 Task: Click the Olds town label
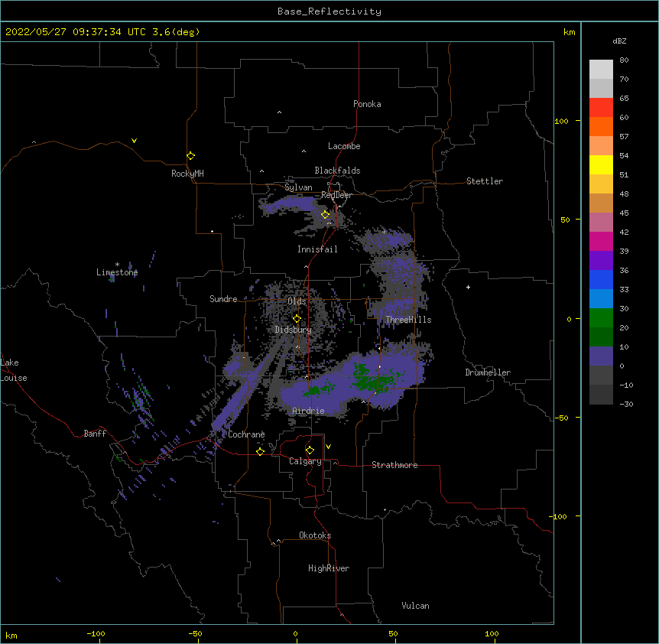[297, 301]
